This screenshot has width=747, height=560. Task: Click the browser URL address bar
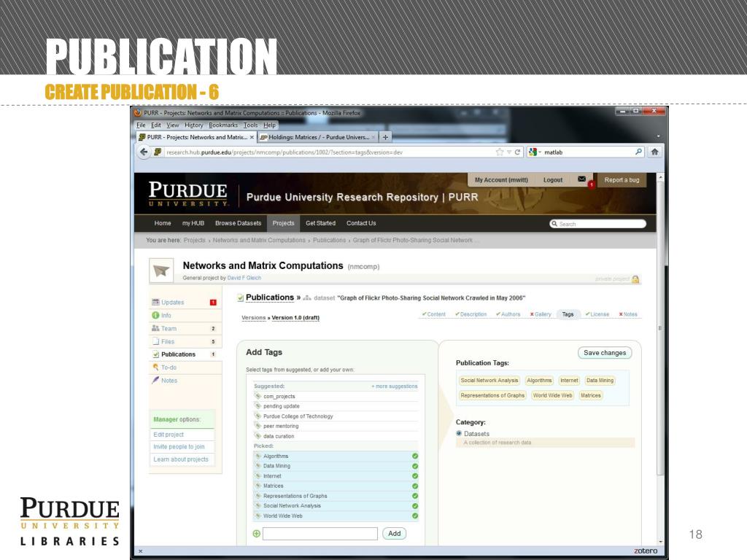[x=329, y=152]
